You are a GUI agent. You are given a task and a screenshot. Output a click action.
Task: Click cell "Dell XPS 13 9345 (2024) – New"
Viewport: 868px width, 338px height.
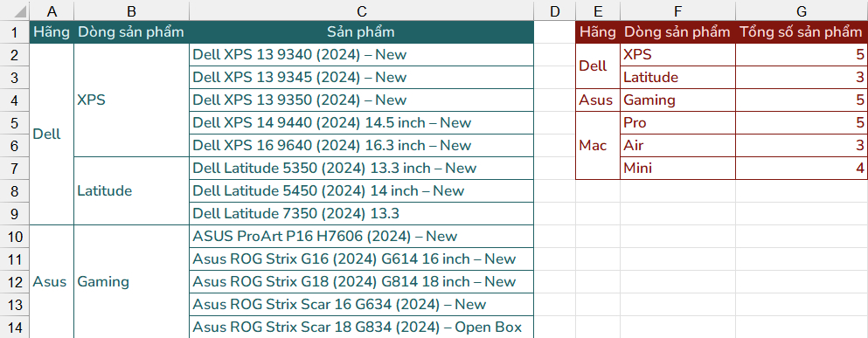pos(362,78)
